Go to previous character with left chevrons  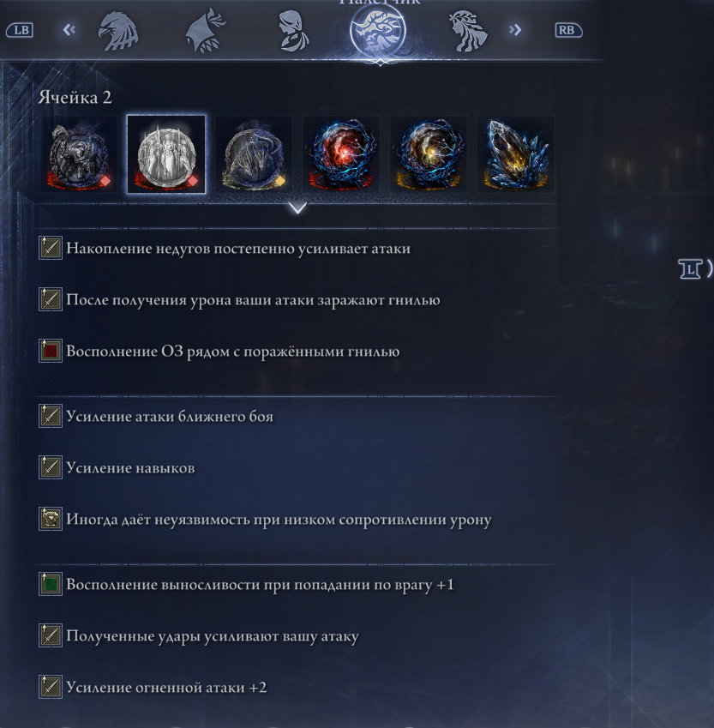[69, 30]
